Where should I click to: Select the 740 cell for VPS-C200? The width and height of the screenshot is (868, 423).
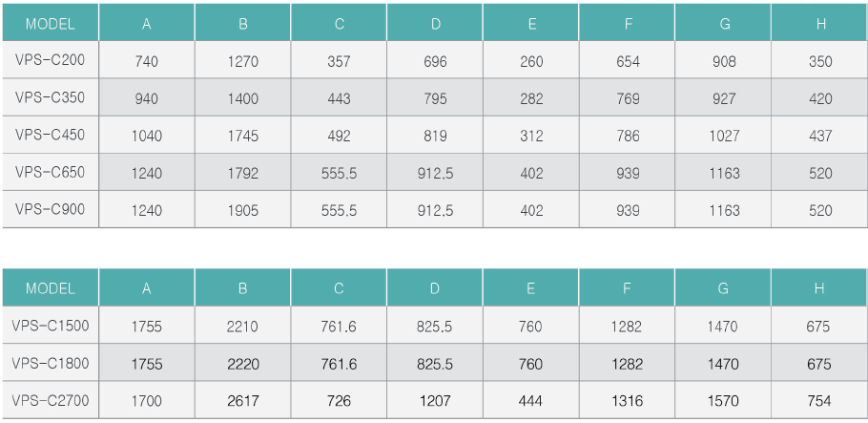click(146, 62)
